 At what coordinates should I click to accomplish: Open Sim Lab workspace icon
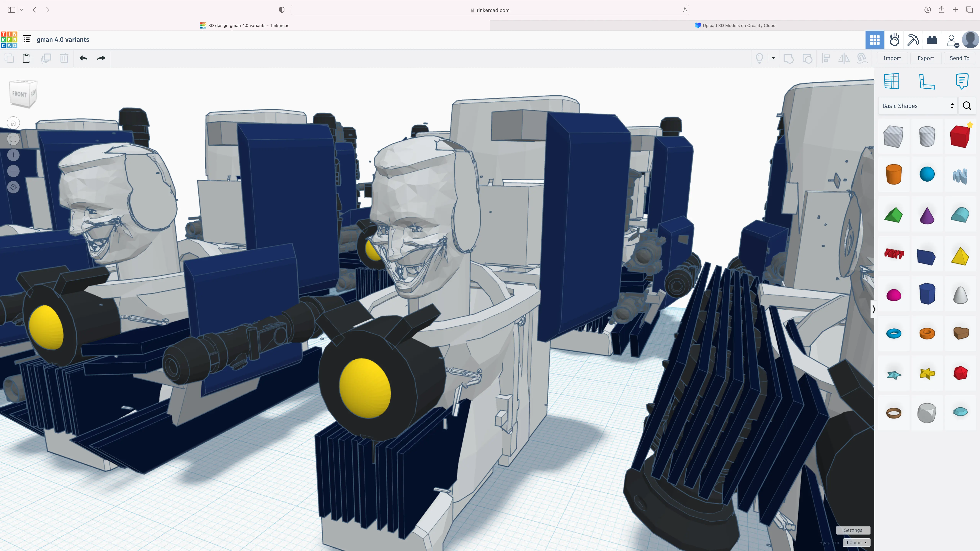(x=894, y=40)
